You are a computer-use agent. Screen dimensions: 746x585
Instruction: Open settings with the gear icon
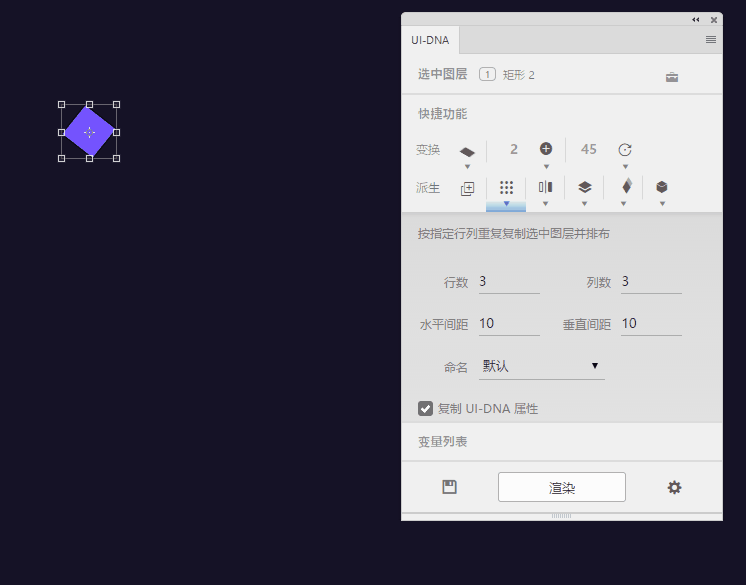click(x=674, y=488)
